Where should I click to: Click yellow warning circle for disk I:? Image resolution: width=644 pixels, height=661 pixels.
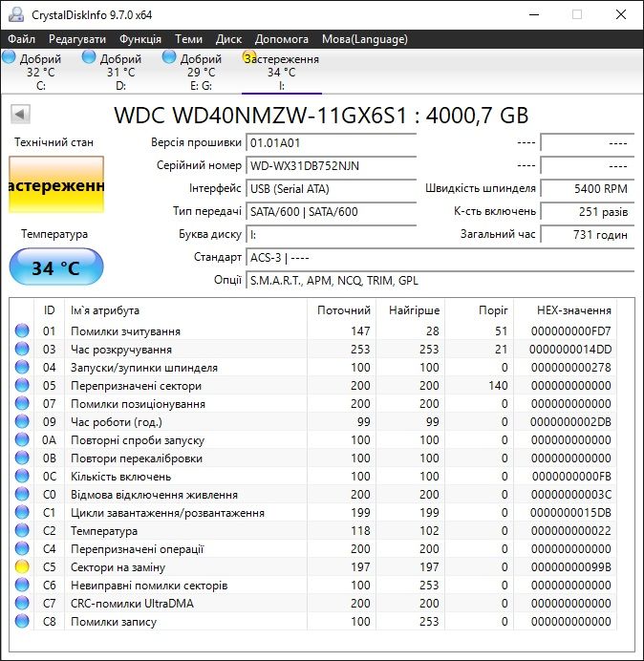[x=248, y=57]
